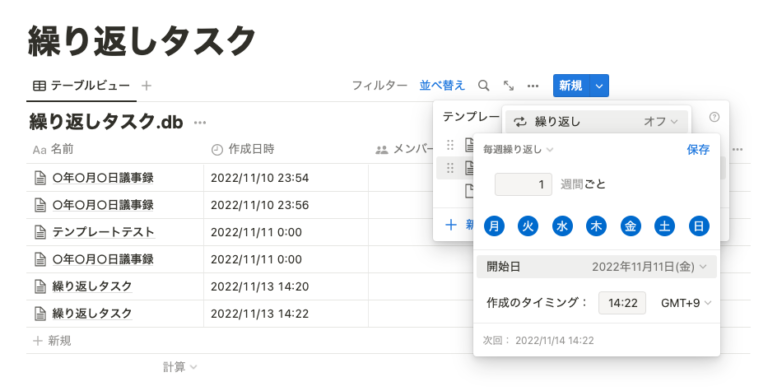Toggle Friday 金 day circle
The image size is (768, 391).
click(630, 226)
